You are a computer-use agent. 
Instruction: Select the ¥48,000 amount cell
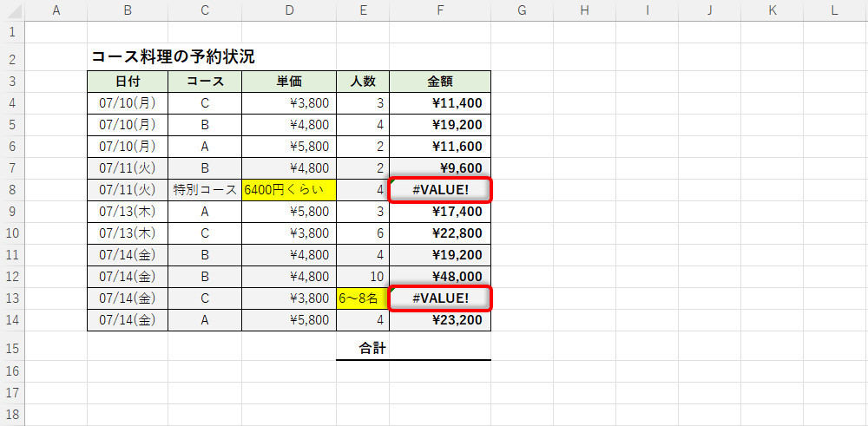point(440,277)
